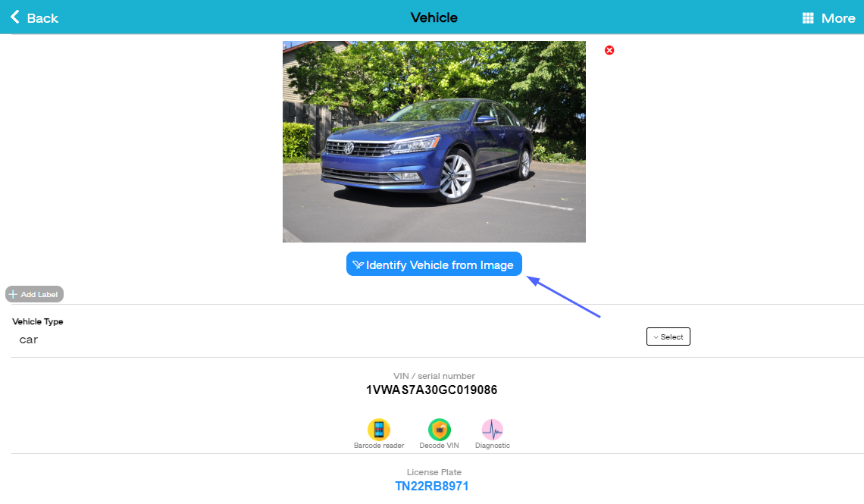Click the chevron inside the Select box
The width and height of the screenshot is (864, 504).
(656, 337)
